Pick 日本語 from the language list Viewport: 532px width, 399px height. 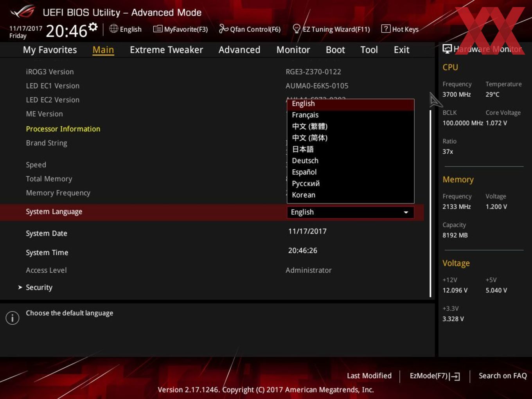pyautogui.click(x=350, y=149)
